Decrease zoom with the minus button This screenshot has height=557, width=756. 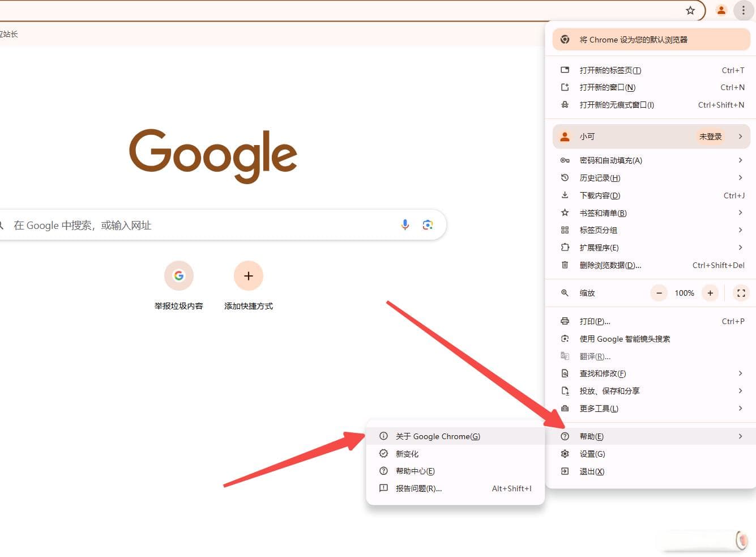coord(659,293)
